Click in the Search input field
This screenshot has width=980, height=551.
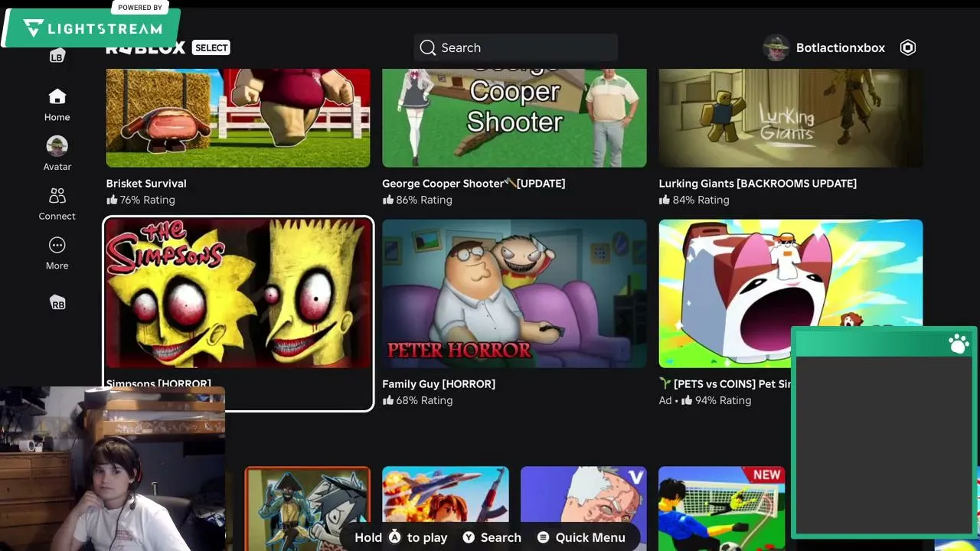tap(515, 47)
